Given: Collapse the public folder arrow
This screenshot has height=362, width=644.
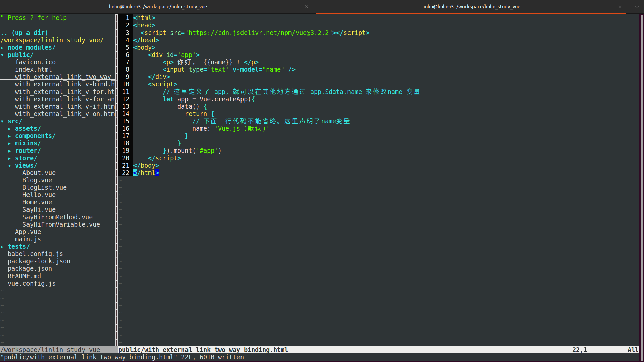Looking at the screenshot, I should point(2,55).
